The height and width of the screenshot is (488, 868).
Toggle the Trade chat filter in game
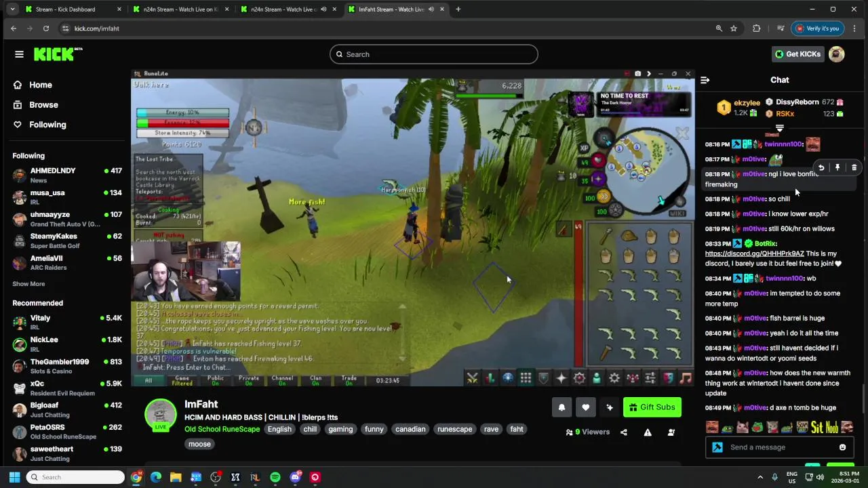click(349, 380)
